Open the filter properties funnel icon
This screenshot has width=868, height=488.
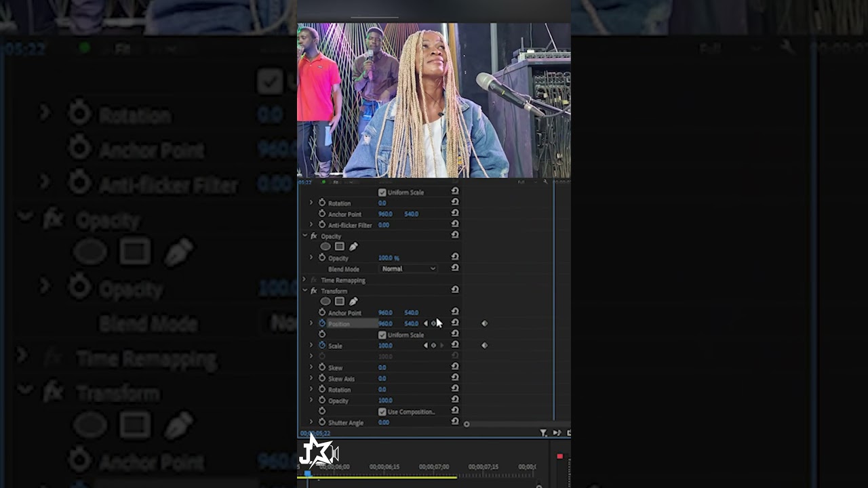543,432
